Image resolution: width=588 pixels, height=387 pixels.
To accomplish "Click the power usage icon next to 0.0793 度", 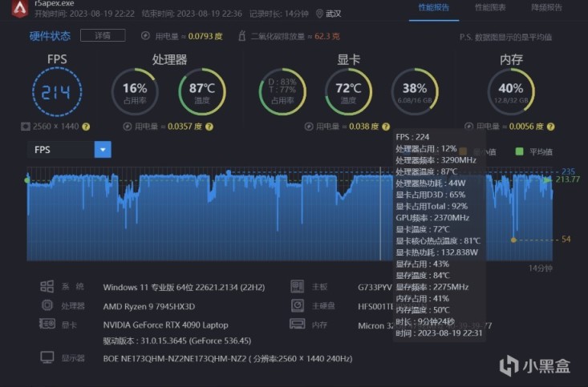I will point(145,36).
